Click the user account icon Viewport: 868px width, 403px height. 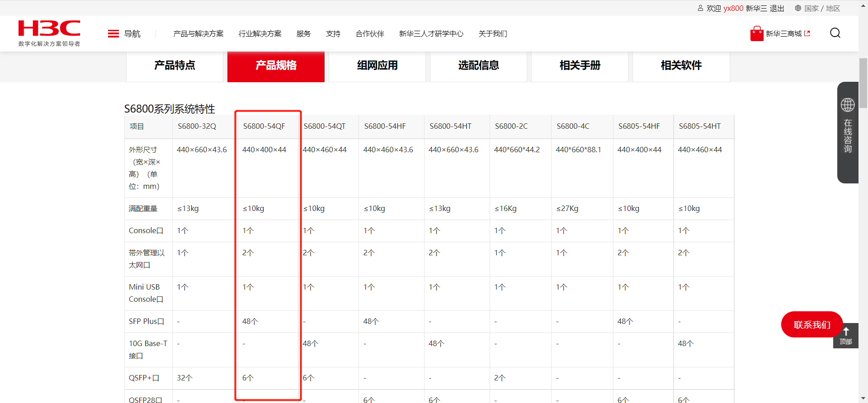pos(700,8)
